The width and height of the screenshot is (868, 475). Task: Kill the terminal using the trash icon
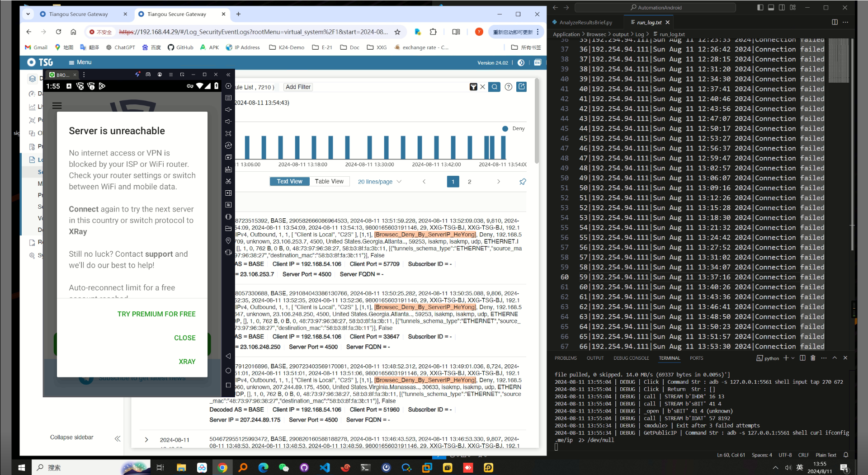(813, 358)
